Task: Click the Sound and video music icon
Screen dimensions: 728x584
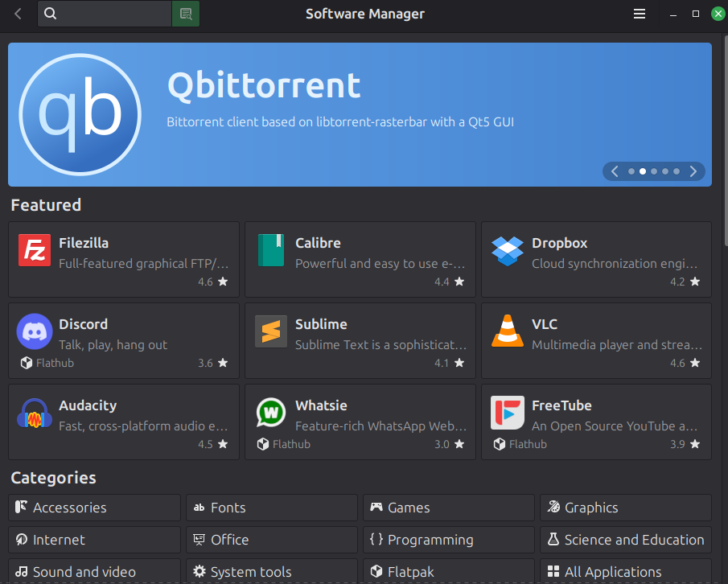Action: point(22,571)
